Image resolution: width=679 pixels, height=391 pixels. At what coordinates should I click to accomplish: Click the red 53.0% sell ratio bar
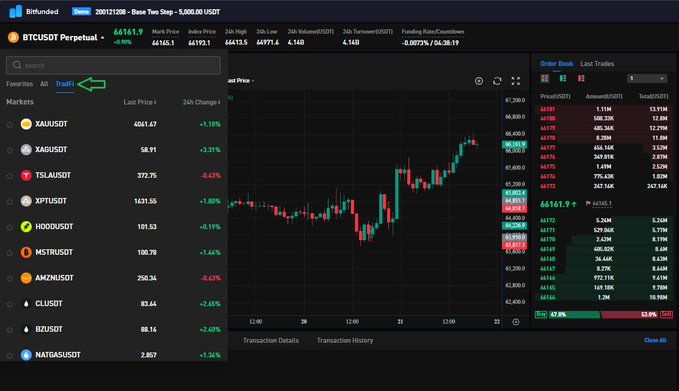click(x=630, y=314)
